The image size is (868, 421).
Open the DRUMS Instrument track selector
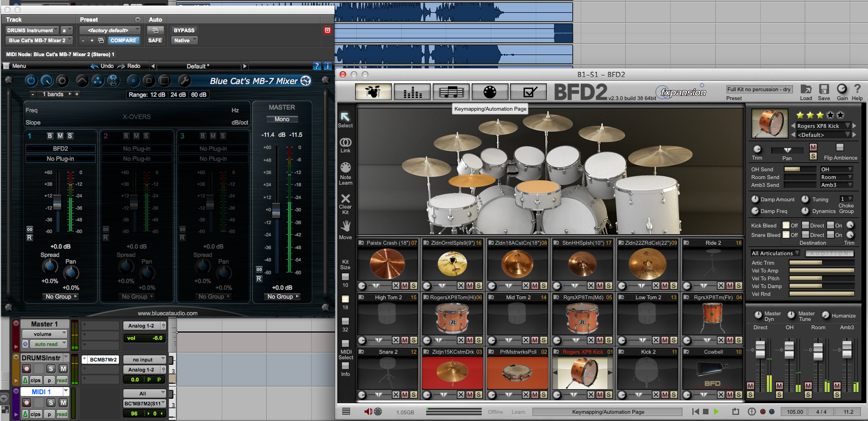click(32, 30)
